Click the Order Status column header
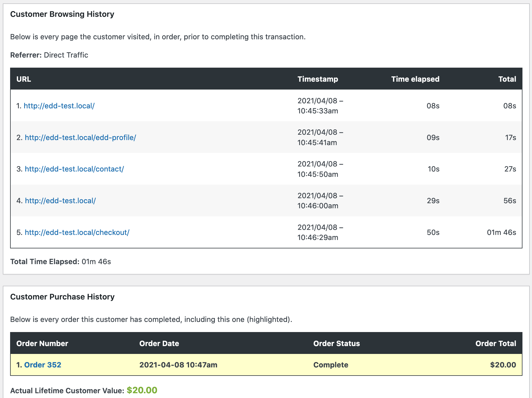 (x=336, y=343)
